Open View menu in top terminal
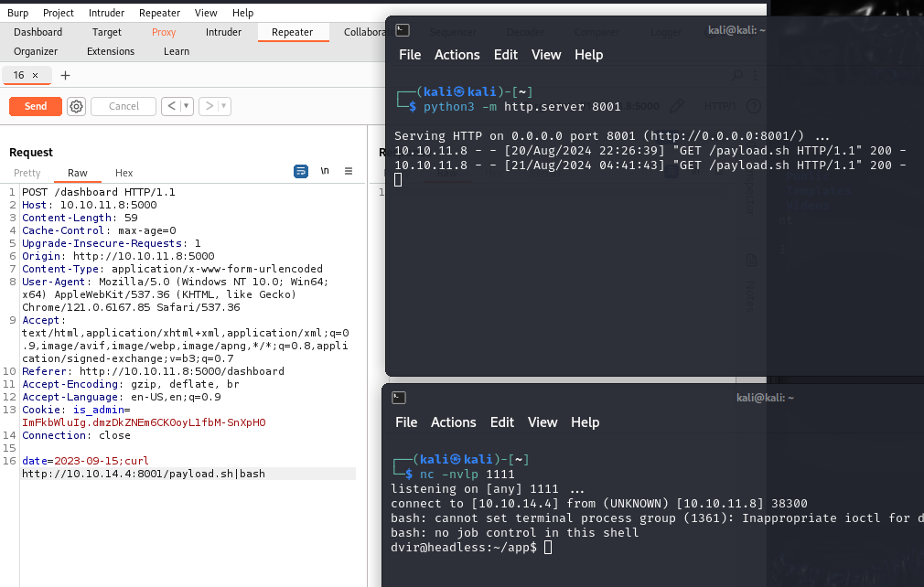The width and height of the screenshot is (924, 587). point(546,55)
